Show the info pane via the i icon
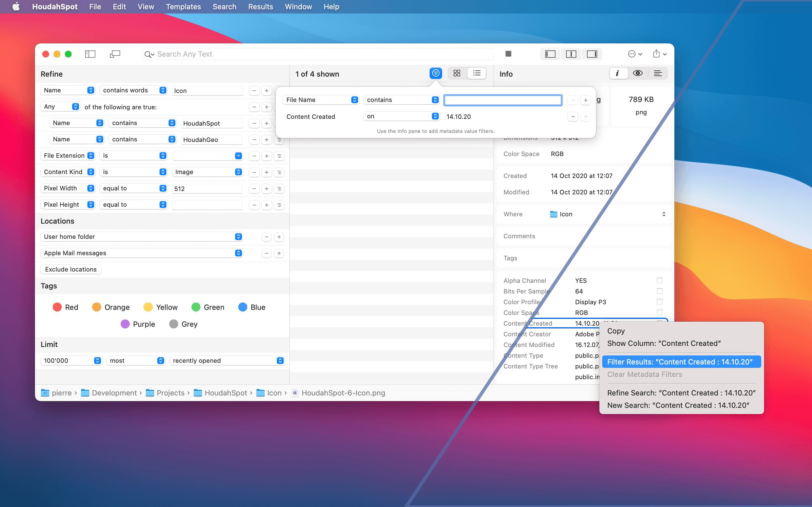812x507 pixels. tap(618, 73)
